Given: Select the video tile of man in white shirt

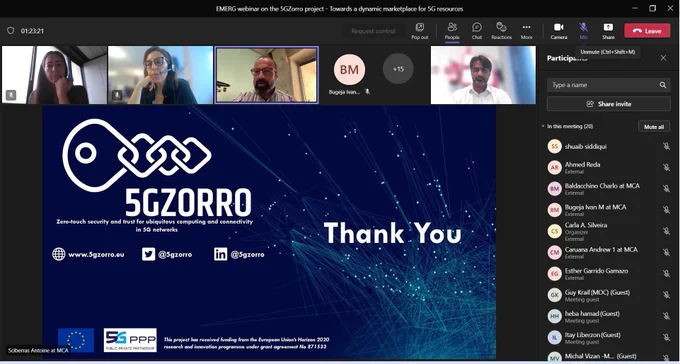Looking at the screenshot, I should 483,75.
